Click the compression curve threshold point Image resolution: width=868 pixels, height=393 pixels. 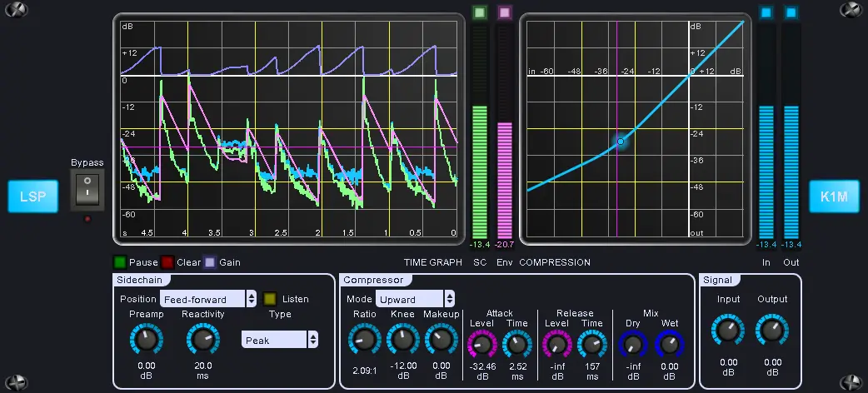[x=620, y=142]
